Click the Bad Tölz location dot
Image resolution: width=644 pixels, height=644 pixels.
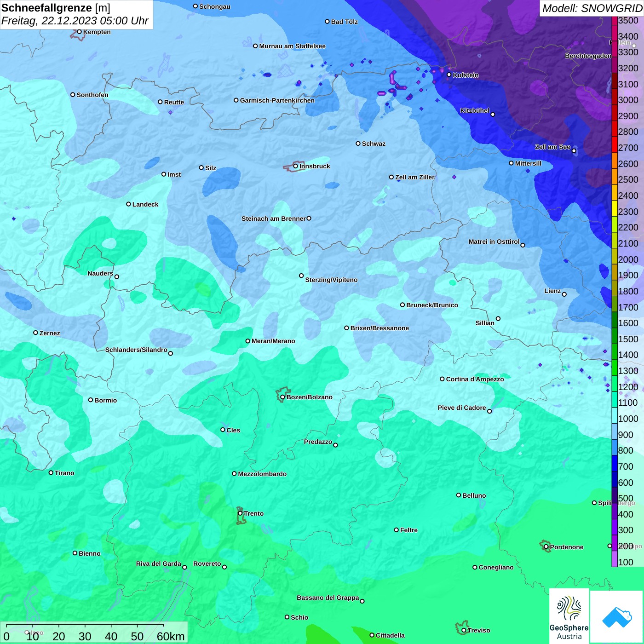tap(327, 22)
